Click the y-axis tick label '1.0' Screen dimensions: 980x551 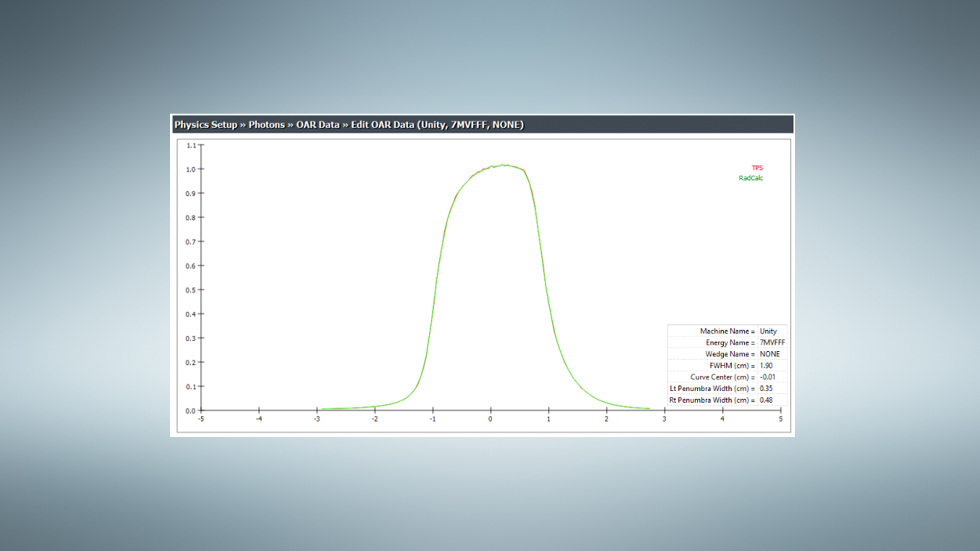point(190,169)
